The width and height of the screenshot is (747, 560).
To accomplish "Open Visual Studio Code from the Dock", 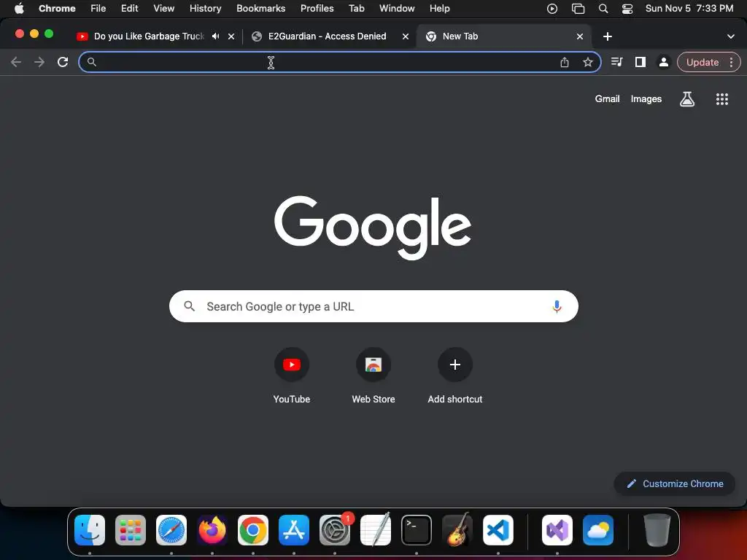I will 498,530.
